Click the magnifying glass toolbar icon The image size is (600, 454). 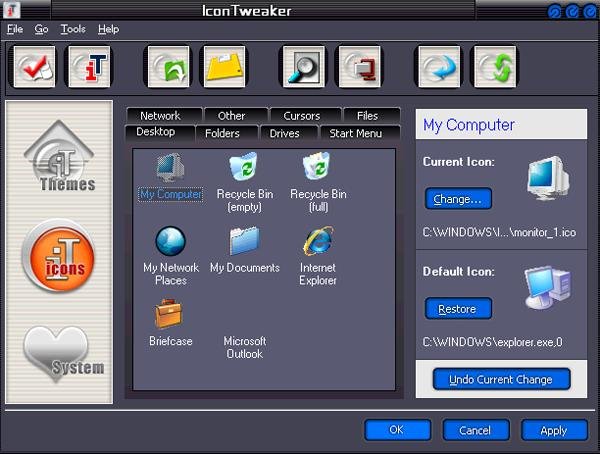click(304, 67)
